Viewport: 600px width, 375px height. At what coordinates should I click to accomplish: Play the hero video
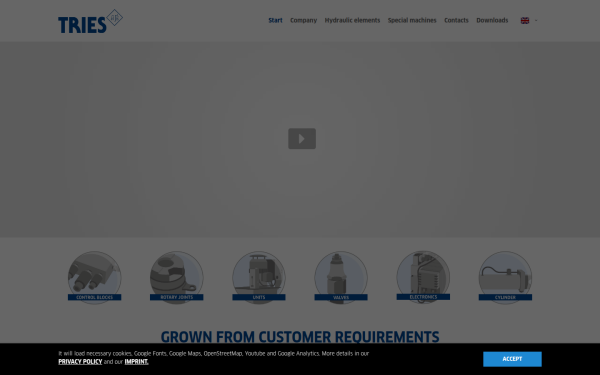pos(302,139)
